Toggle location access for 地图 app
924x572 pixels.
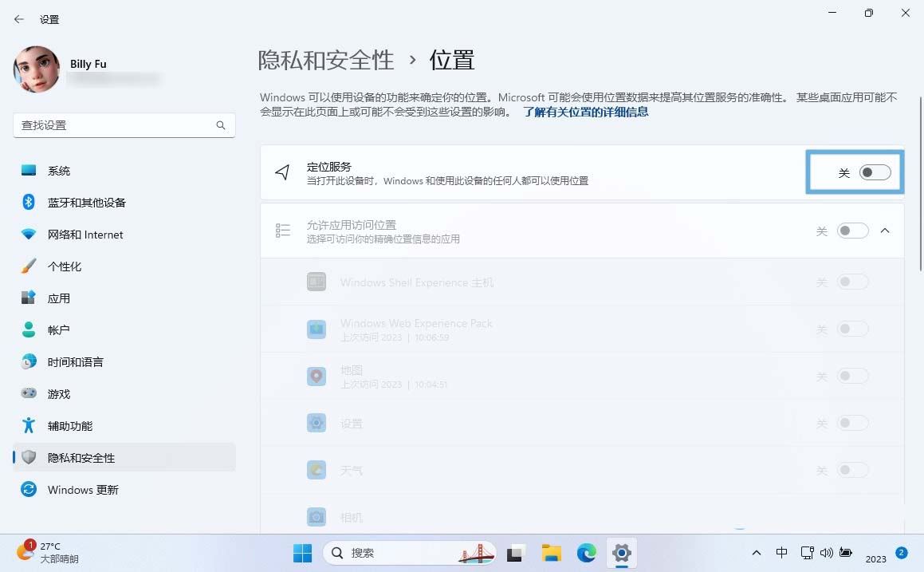(x=852, y=376)
